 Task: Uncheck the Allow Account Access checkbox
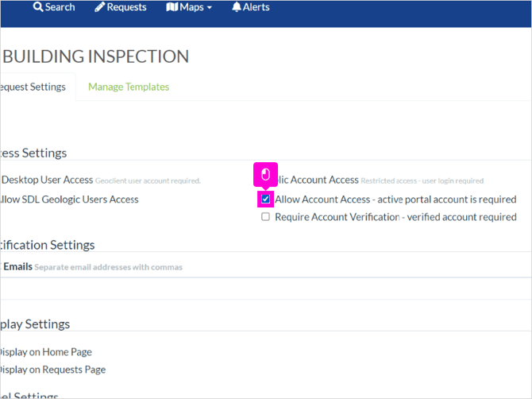(266, 199)
